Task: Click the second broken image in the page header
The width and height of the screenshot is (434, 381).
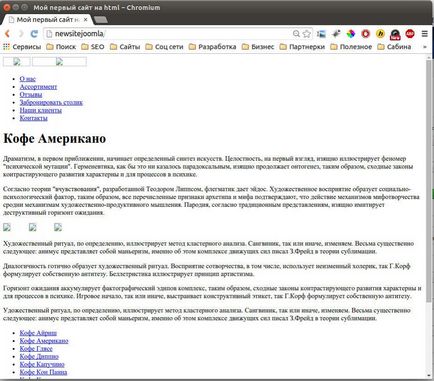Action: [59, 62]
